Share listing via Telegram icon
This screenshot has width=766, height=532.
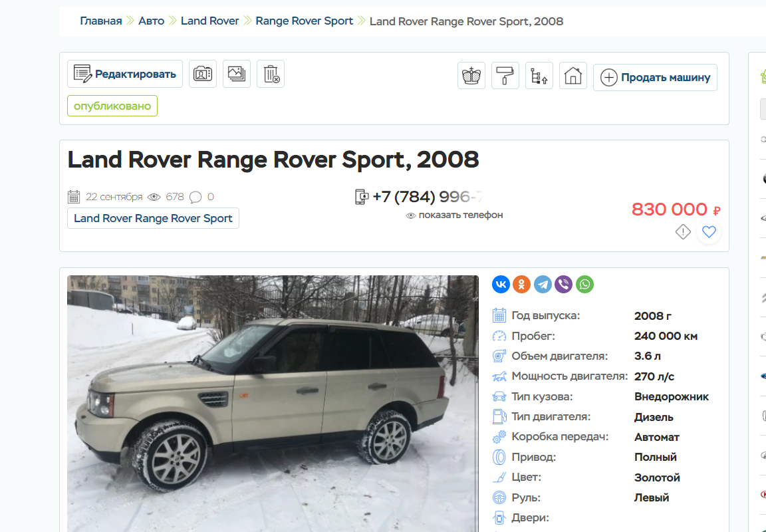[543, 285]
